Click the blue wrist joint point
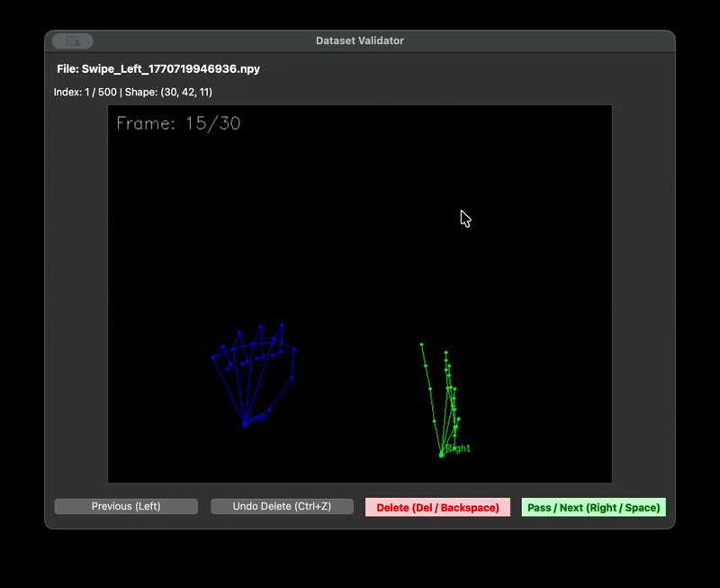The width and height of the screenshot is (720, 588). click(x=246, y=422)
